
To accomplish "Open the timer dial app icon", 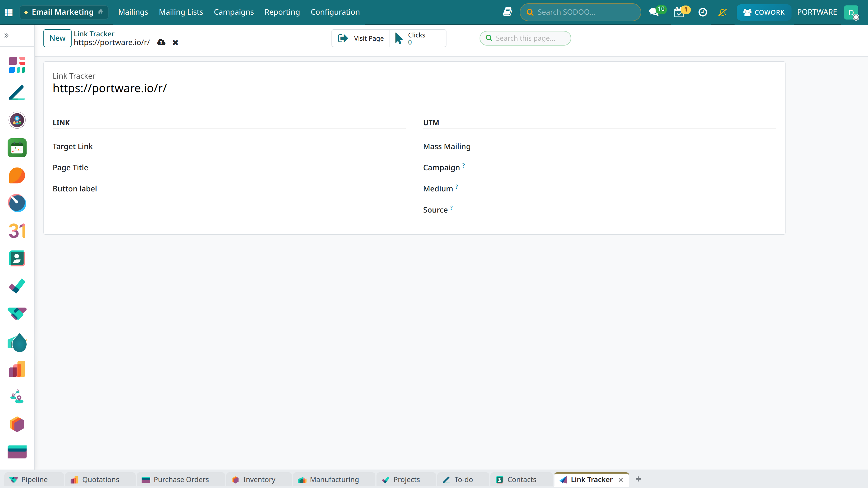I will coord(17,203).
